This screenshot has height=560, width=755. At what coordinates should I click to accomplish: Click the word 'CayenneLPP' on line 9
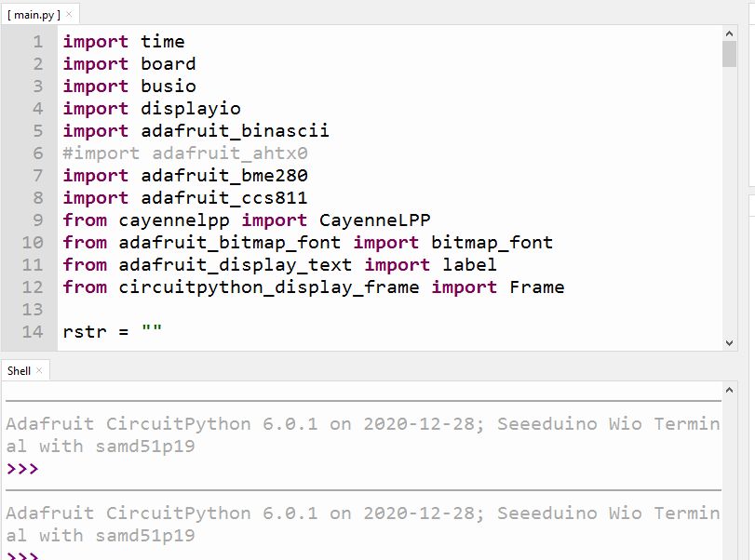(x=374, y=220)
